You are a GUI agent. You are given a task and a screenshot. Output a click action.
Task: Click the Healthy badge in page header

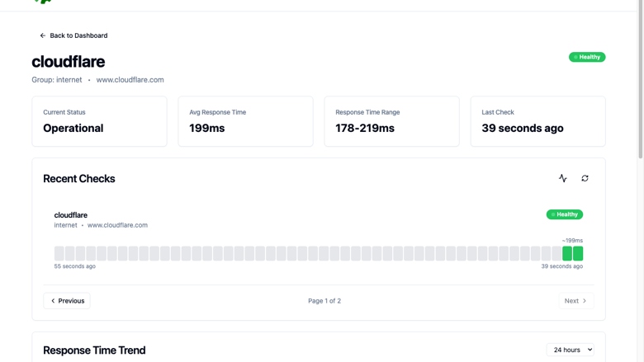587,57
